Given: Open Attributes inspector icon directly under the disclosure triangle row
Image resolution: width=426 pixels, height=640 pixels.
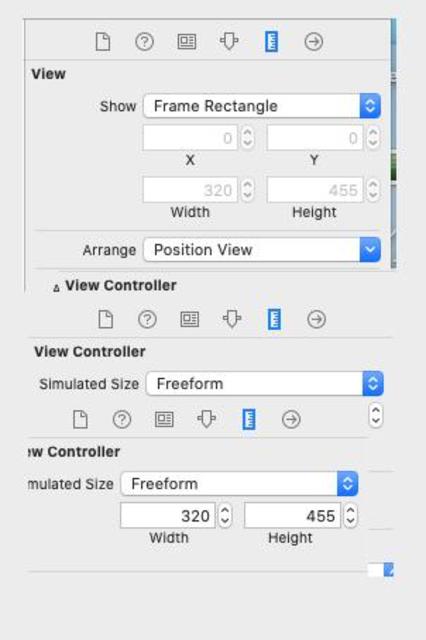Looking at the screenshot, I should (232, 319).
